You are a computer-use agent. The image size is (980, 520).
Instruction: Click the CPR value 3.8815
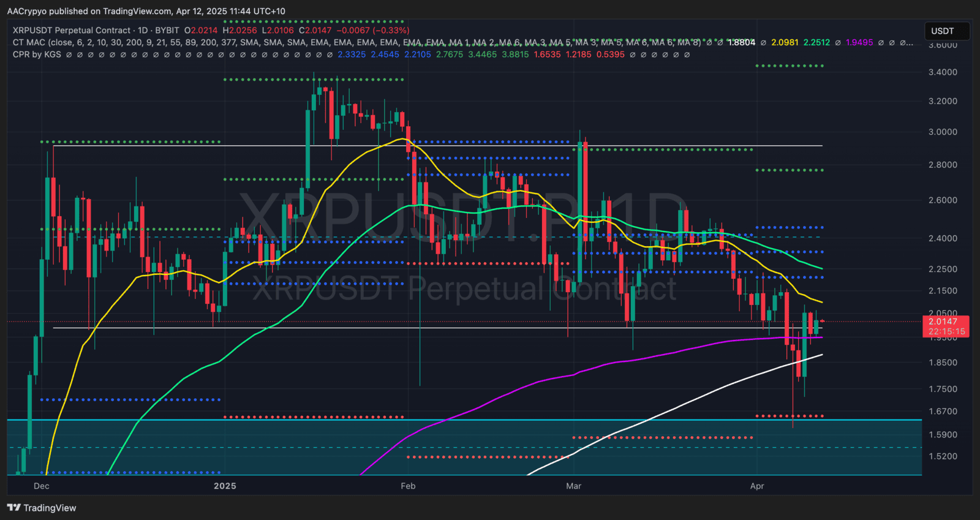515,55
